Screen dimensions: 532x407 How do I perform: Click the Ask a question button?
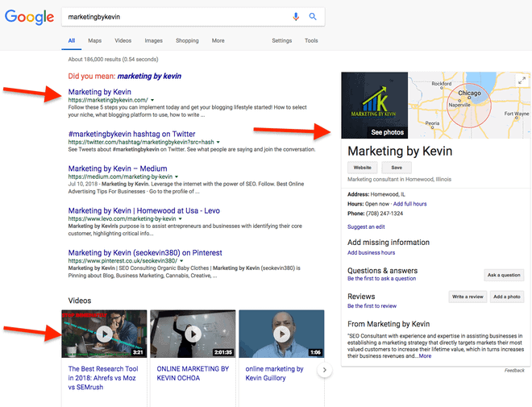click(504, 275)
